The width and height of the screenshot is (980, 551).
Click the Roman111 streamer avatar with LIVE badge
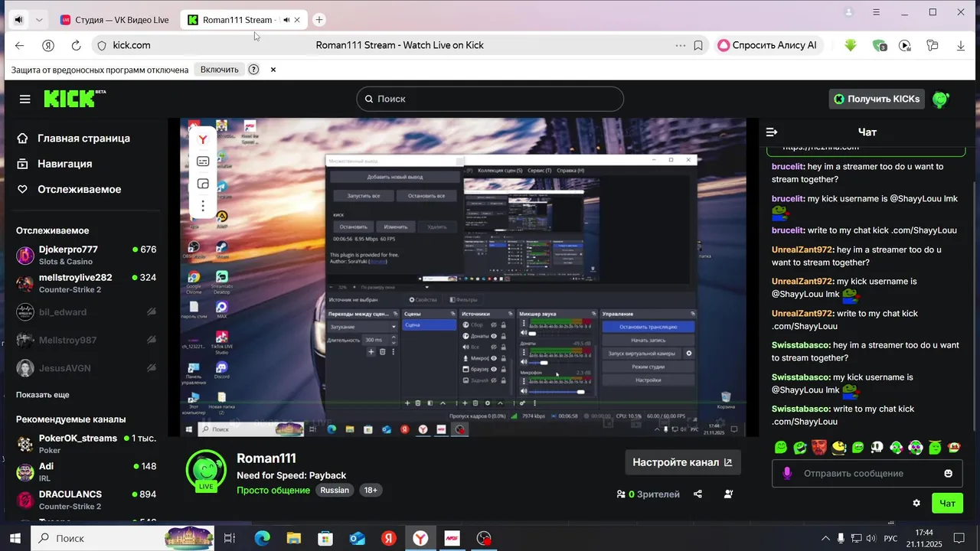(206, 470)
